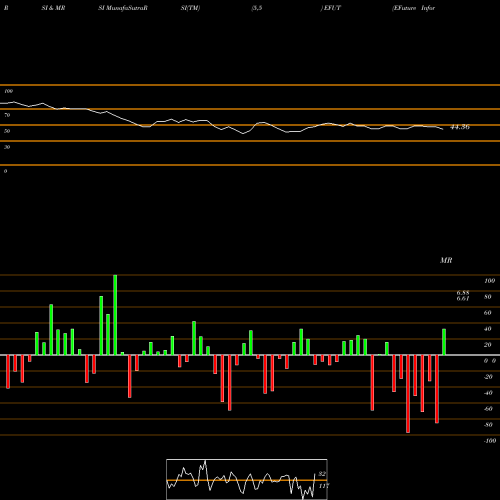This screenshot has height=500, width=500.
Task: Click the EFUT ticker symbol in header
Action: tap(332, 8)
